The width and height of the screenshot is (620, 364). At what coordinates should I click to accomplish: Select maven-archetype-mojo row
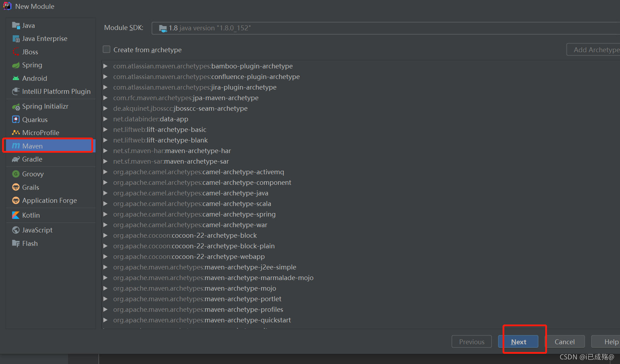[195, 288]
